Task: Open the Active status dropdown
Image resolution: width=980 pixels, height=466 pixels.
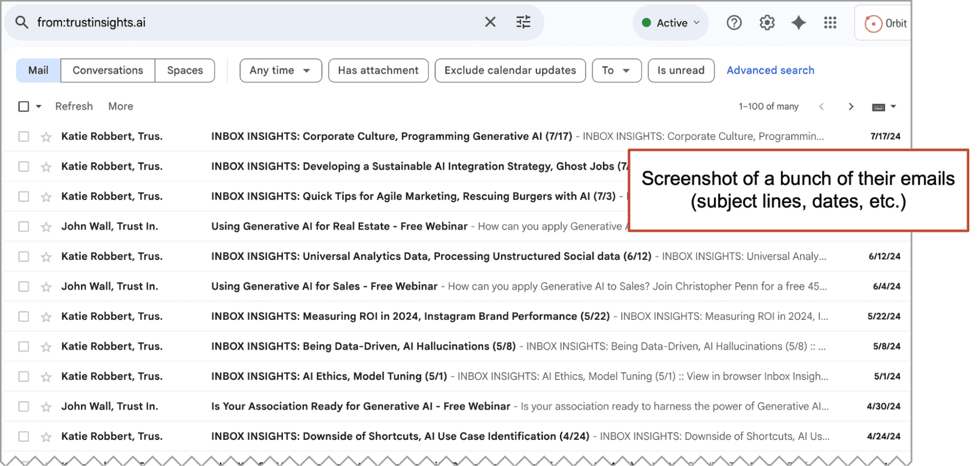Action: click(670, 23)
